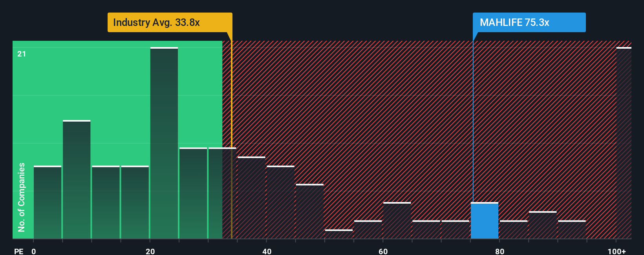The height and width of the screenshot is (255, 644).
Task: Click the first bar at PE 0-5
Action: tap(48, 202)
